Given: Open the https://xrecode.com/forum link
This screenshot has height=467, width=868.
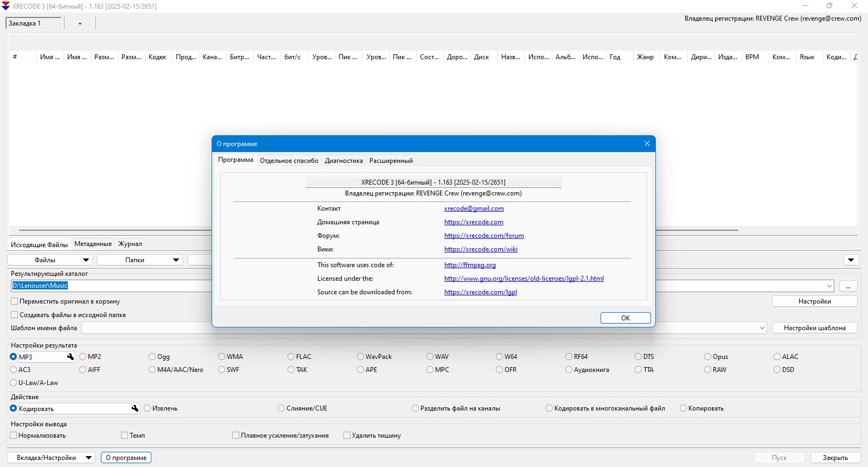Looking at the screenshot, I should pos(484,236).
